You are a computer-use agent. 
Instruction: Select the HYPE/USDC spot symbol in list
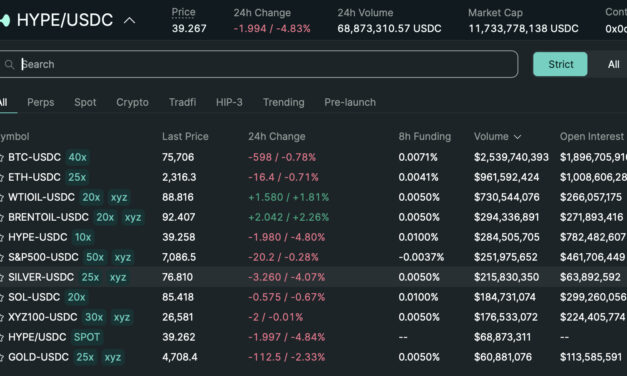[37, 337]
